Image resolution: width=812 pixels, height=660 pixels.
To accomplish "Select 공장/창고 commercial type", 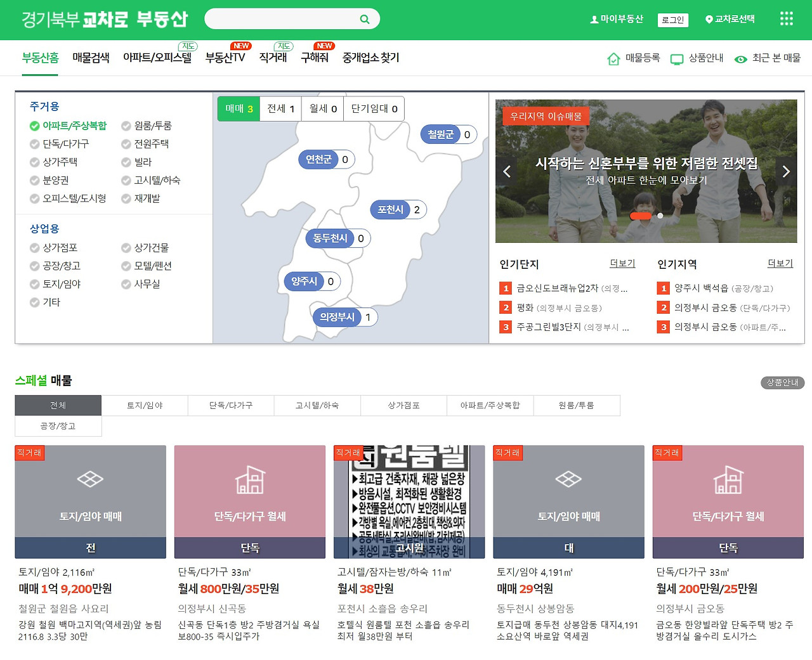I will click(x=55, y=266).
